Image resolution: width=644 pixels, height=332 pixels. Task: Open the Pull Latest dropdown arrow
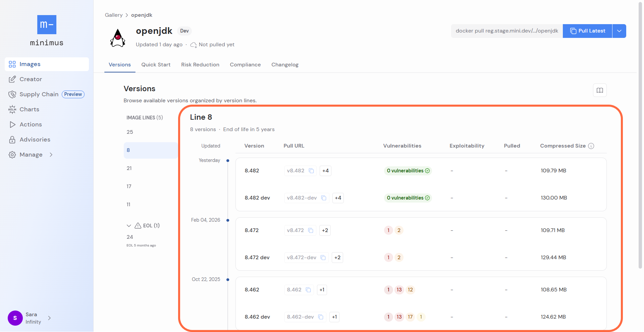click(619, 31)
